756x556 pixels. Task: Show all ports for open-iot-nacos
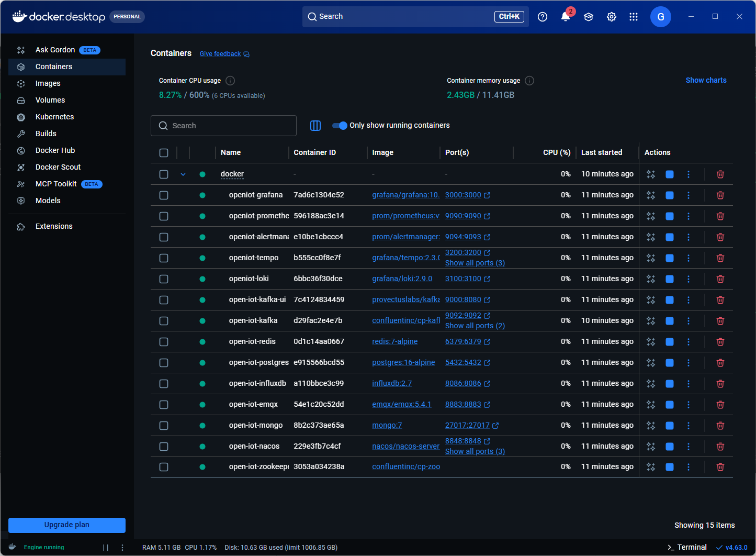475,451
